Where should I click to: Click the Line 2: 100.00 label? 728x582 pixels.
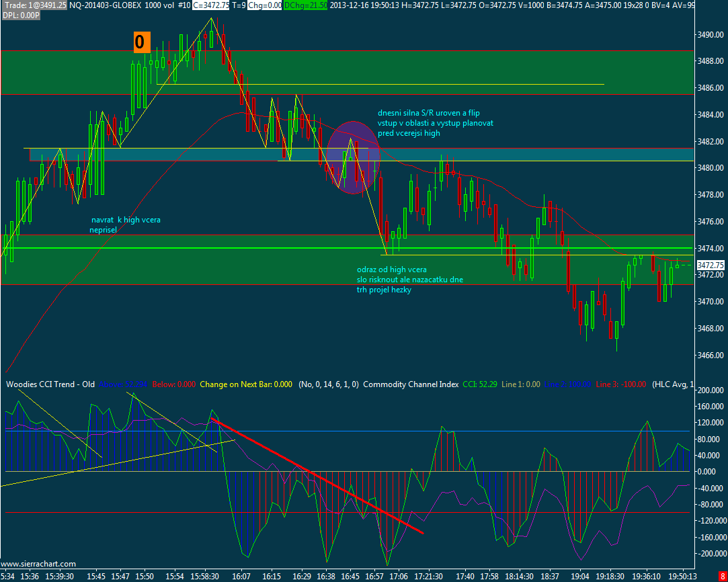[567, 384]
